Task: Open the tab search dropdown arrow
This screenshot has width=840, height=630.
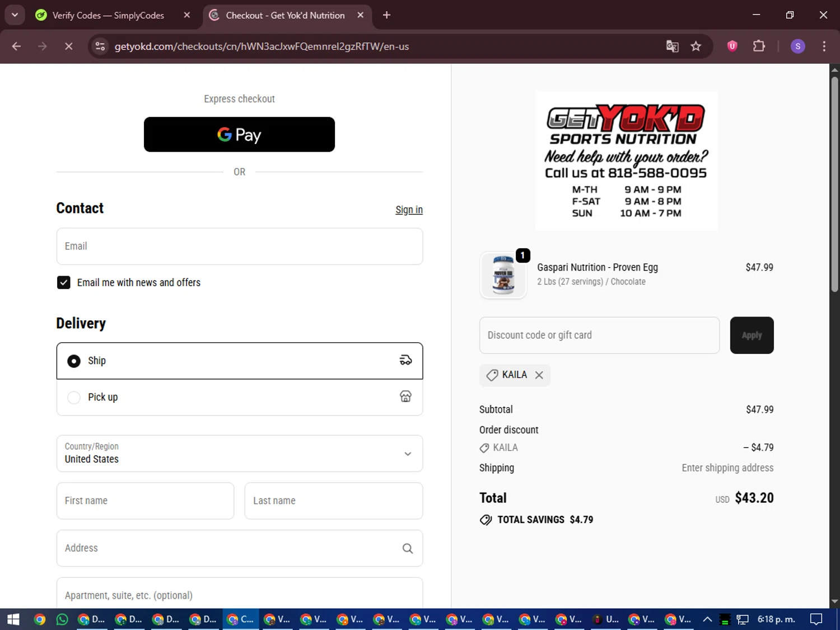Action: coord(15,15)
